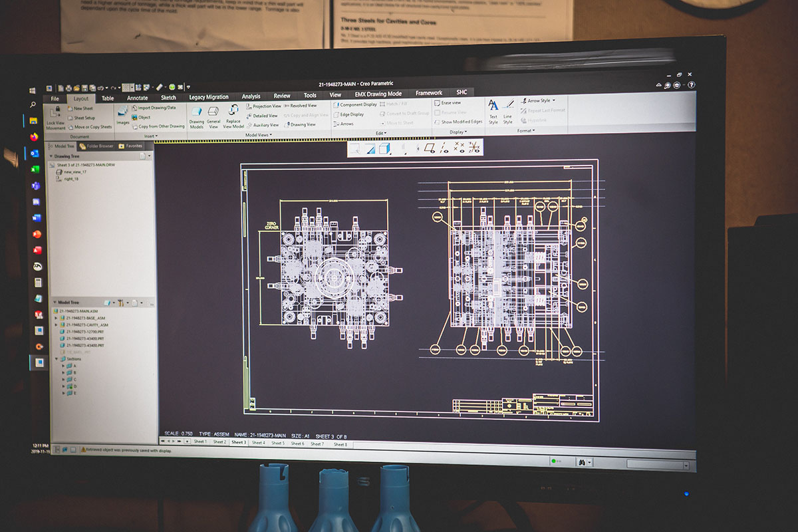Switch to the Favorites navigator tab
Screen dimensions: 798x532
click(x=131, y=146)
